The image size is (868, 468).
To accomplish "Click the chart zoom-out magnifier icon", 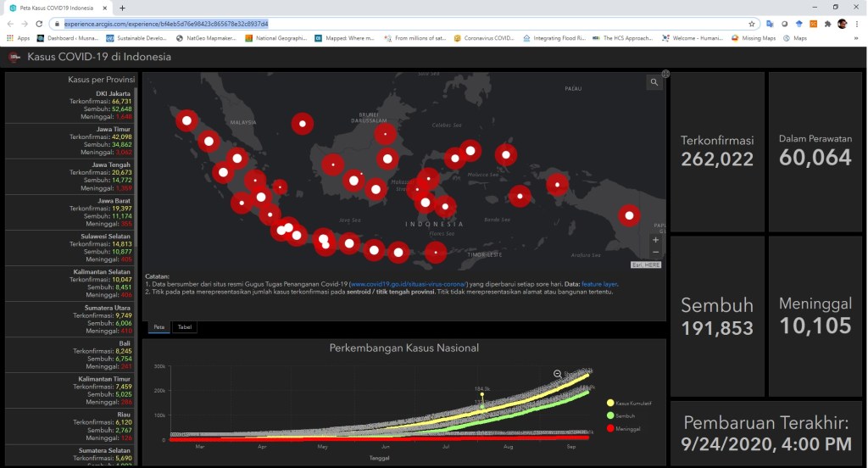I will tap(558, 374).
